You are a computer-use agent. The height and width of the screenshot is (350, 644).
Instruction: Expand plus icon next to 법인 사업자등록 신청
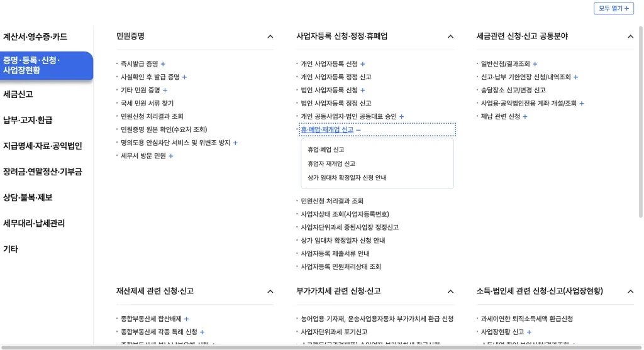coord(363,90)
